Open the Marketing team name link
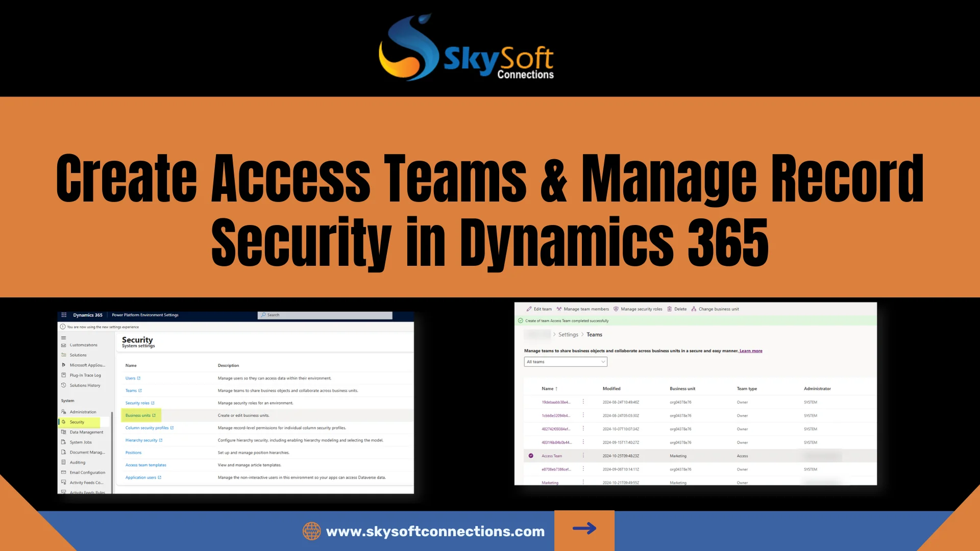Image resolution: width=980 pixels, height=551 pixels. (x=550, y=482)
